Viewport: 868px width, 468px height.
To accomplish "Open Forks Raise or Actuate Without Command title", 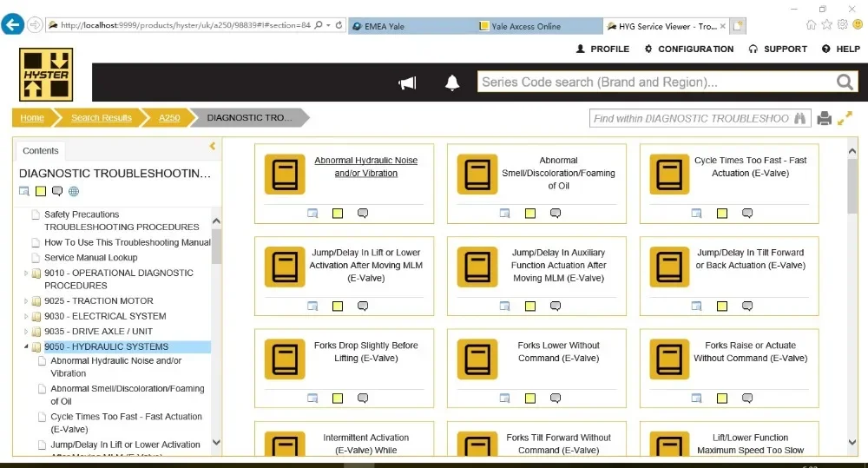I will pyautogui.click(x=751, y=352).
